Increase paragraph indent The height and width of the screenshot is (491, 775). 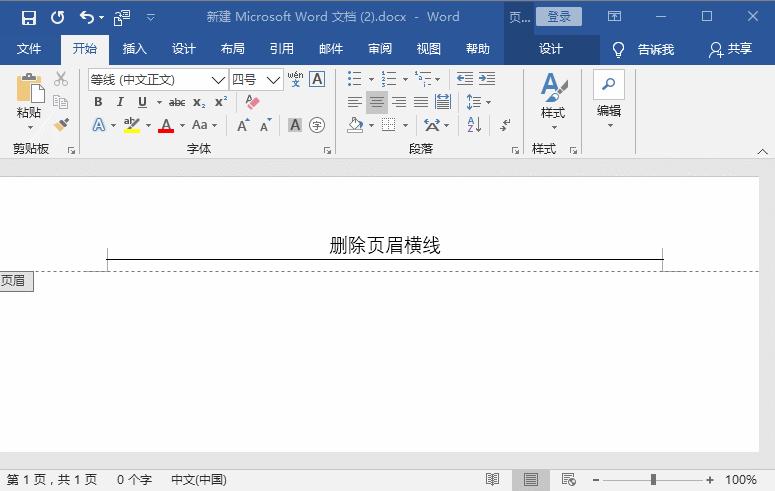coord(487,79)
